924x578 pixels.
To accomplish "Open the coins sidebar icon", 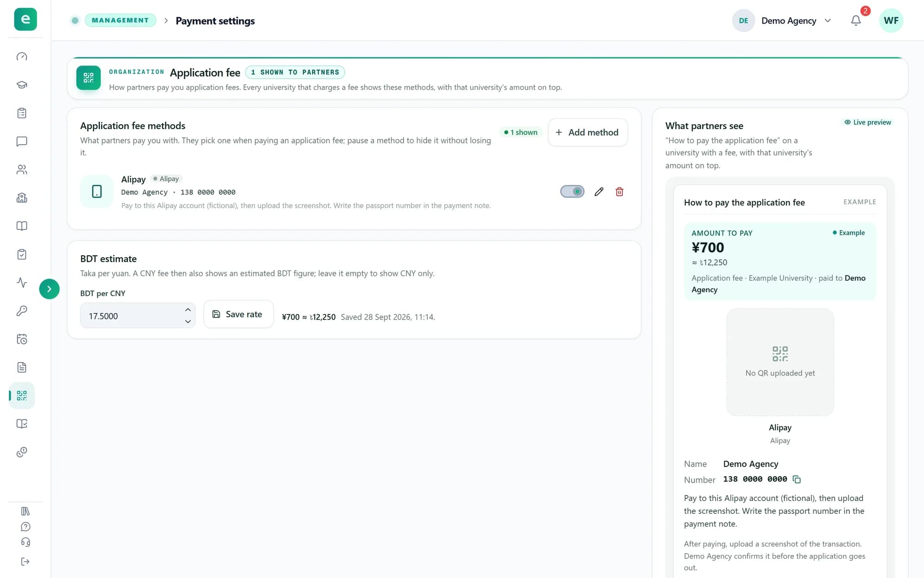I will (x=22, y=452).
